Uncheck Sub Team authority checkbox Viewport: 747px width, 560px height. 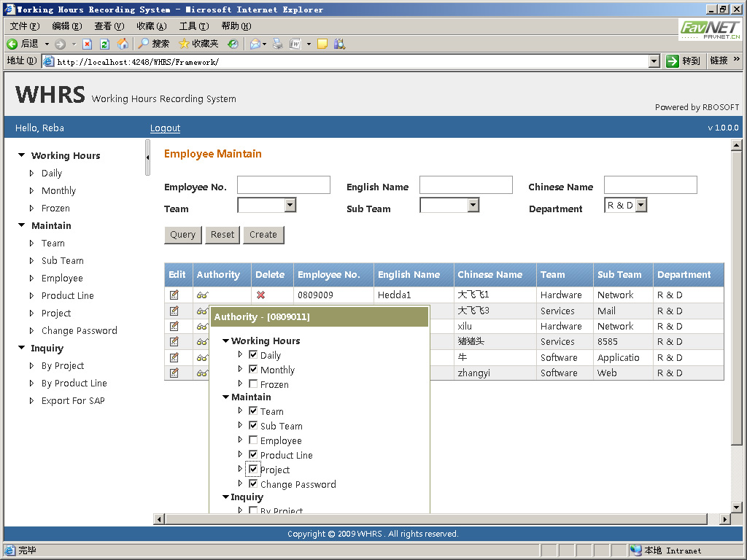tap(253, 425)
